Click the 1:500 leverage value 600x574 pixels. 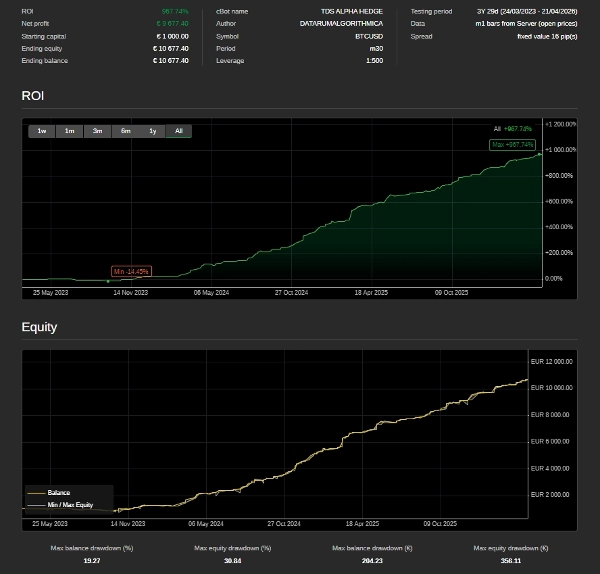click(374, 61)
